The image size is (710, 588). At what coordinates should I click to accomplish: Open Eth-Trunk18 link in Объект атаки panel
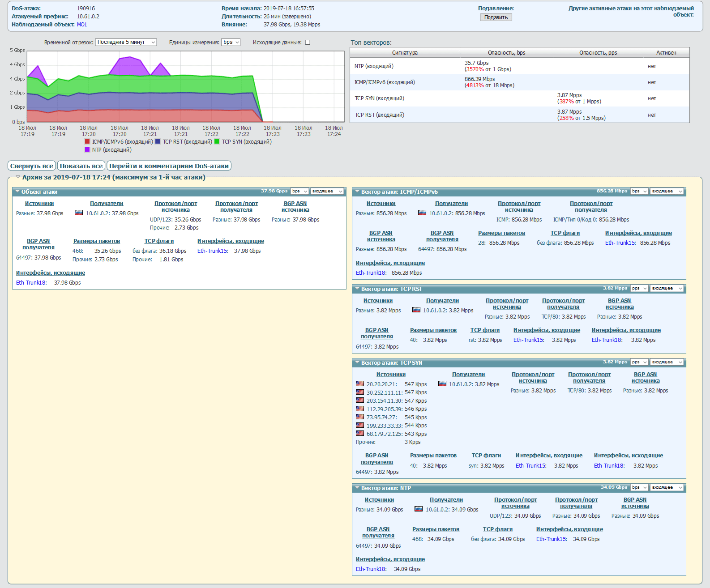(31, 283)
